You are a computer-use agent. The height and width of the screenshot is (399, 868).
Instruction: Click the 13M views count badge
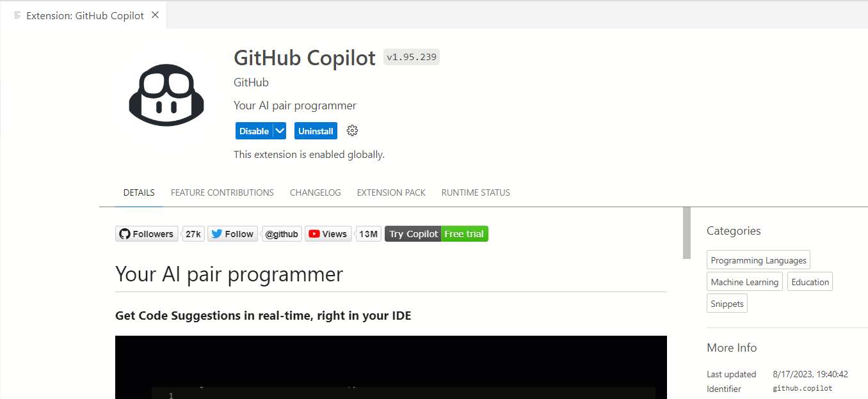368,233
